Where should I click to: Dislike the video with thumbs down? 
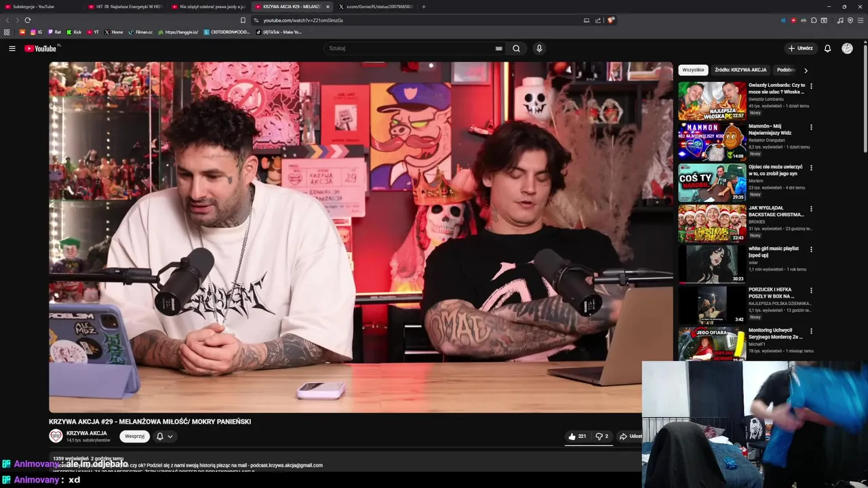[x=602, y=436]
